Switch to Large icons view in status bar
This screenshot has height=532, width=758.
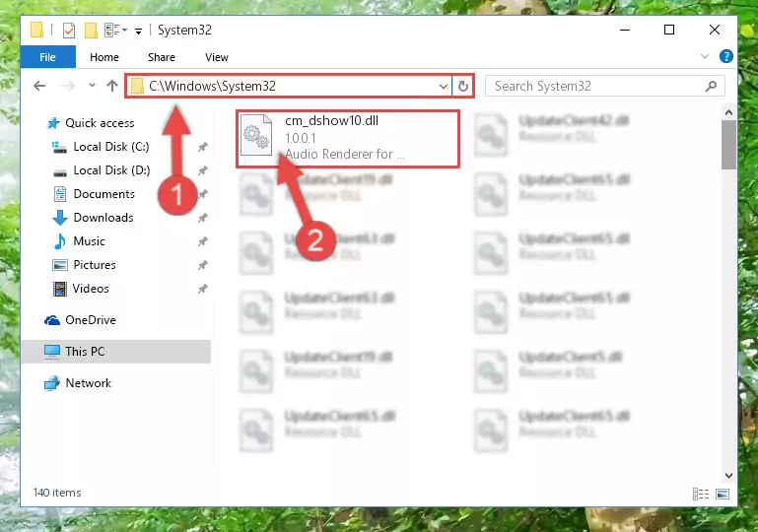click(723, 494)
